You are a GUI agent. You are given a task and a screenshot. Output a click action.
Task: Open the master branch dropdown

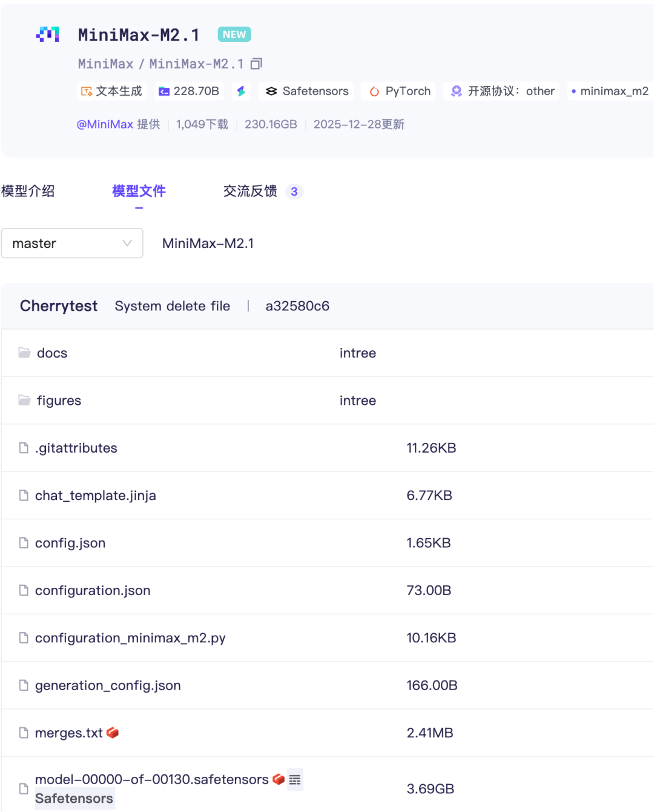pos(72,243)
